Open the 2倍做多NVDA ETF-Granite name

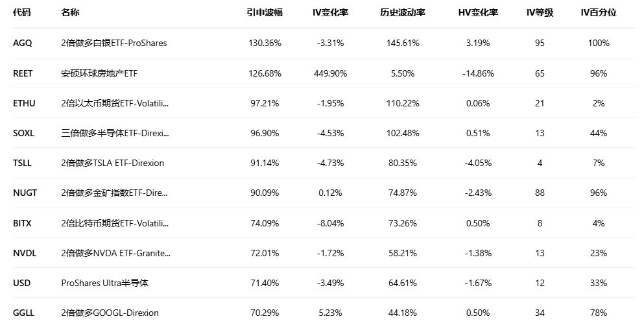point(115,253)
